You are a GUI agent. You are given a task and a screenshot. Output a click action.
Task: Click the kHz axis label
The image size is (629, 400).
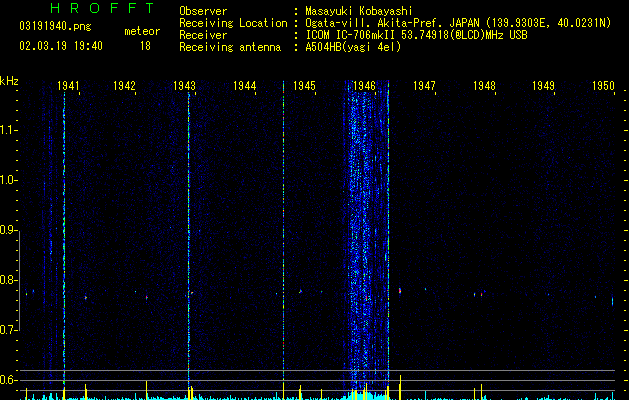[x=9, y=81]
